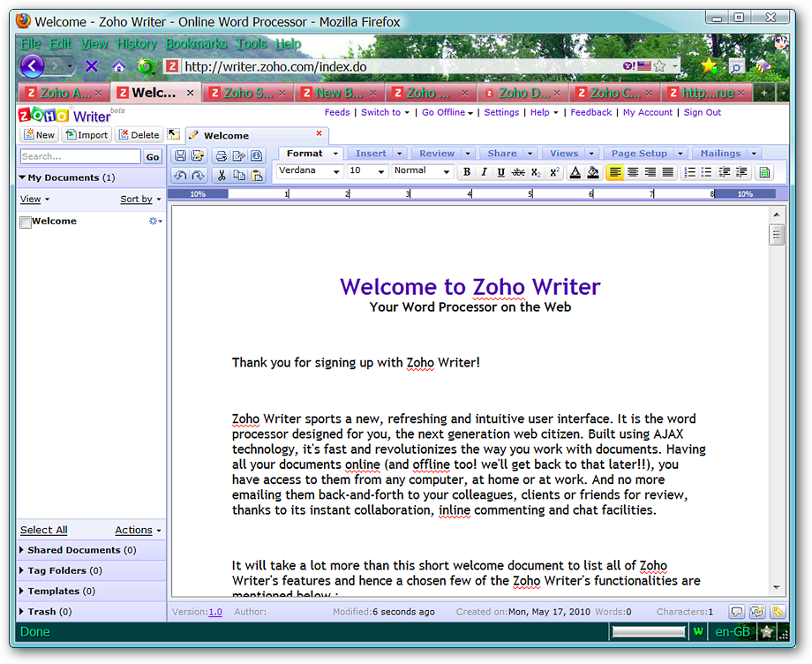Print the document using printer icon
Viewport: 812px width, 664px height.
click(222, 155)
